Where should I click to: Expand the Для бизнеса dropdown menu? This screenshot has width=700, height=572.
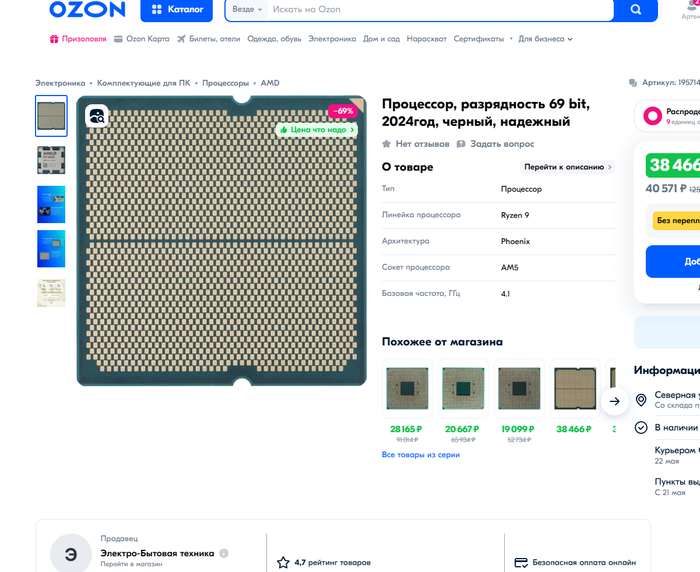click(x=545, y=39)
